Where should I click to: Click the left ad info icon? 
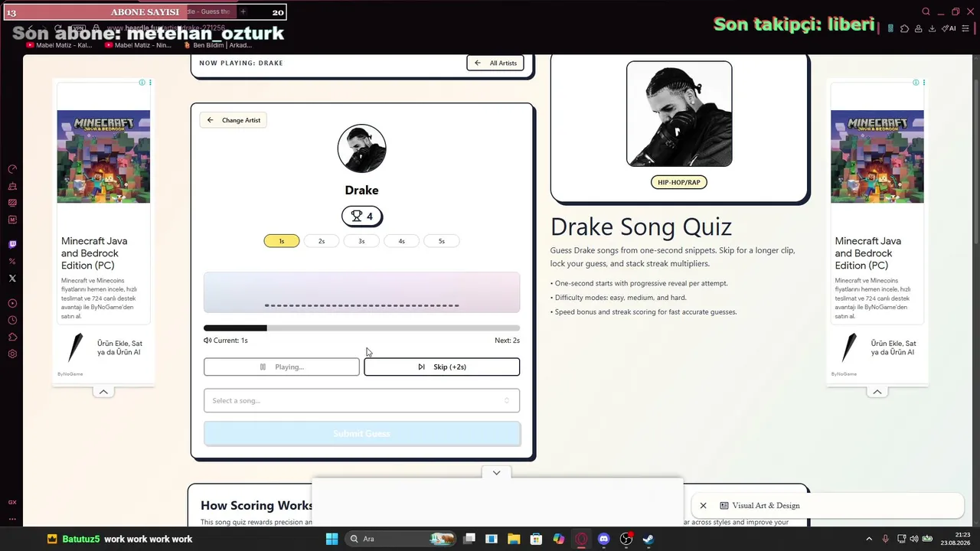[x=142, y=83]
